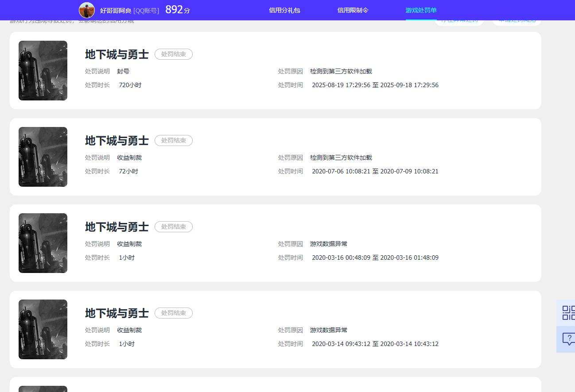Click 地下城与勇士 title on the 2020-03-16 card
The image size is (575, 392).
point(117,227)
